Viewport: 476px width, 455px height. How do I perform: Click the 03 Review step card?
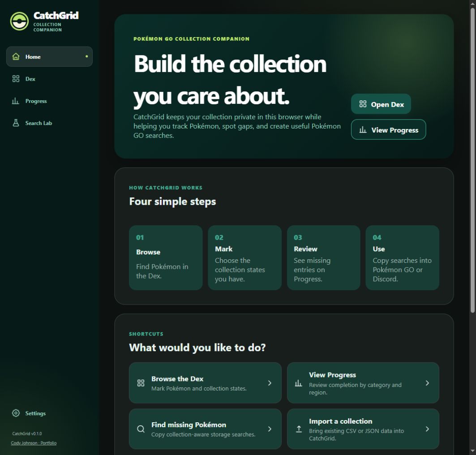[x=324, y=258]
